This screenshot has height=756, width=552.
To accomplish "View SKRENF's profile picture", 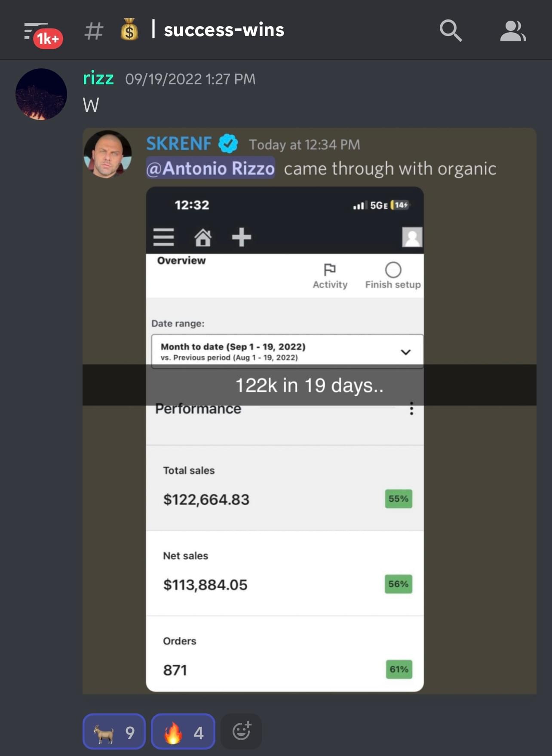I will pos(107,154).
